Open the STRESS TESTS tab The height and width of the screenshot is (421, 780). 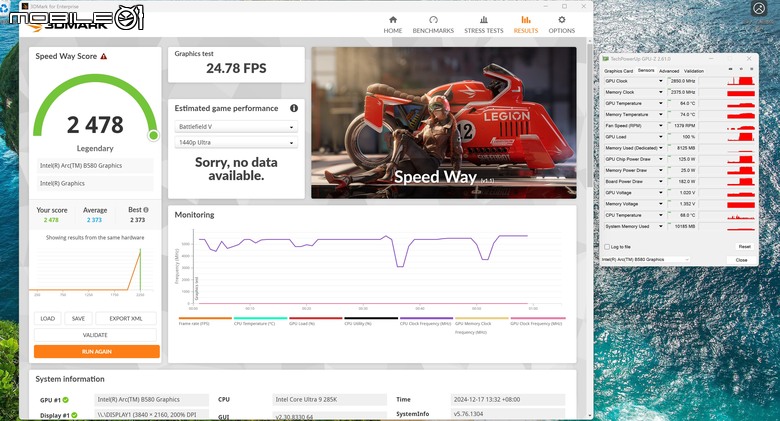484,24
